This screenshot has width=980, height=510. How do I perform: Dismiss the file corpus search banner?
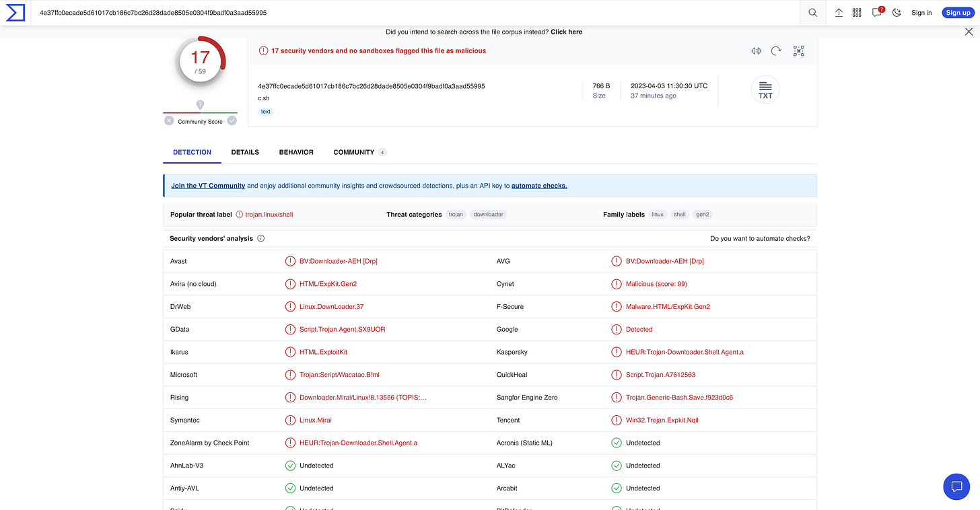(x=969, y=32)
